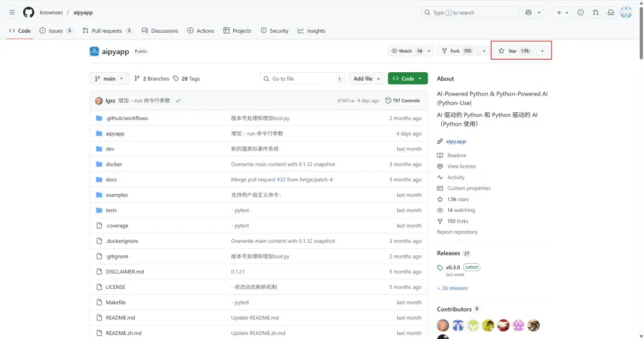The width and height of the screenshot is (644, 339).
Task: Open the Discussions tab
Action: click(160, 31)
